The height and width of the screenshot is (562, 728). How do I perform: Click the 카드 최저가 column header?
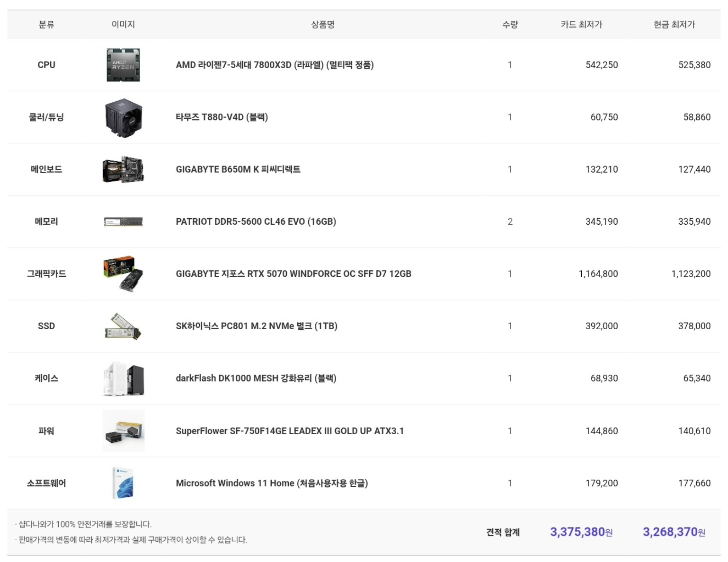[581, 25]
